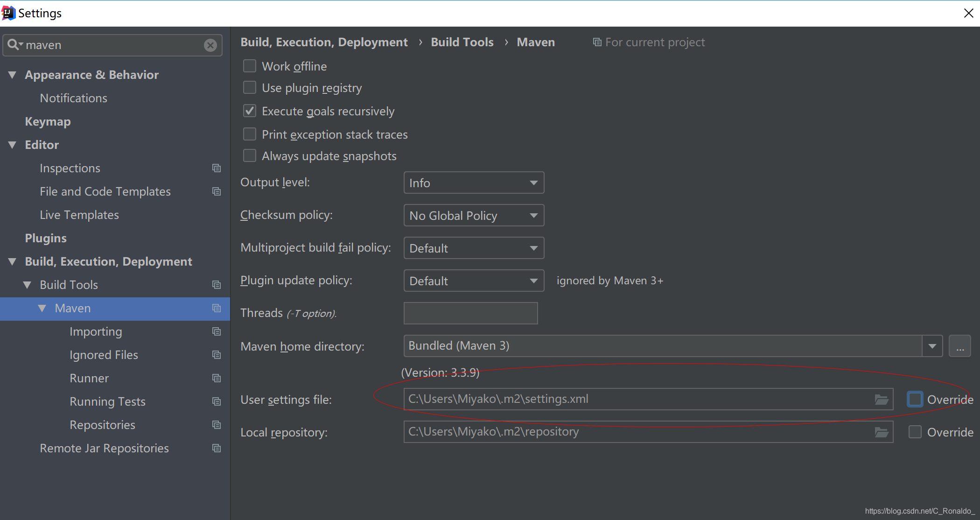
Task: Open Plugins settings page
Action: point(46,238)
